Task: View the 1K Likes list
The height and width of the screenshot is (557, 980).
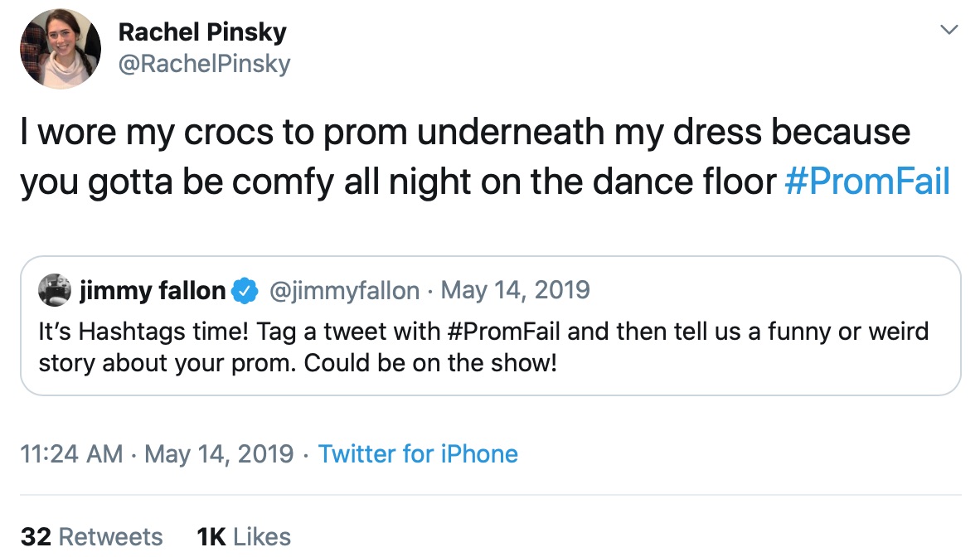Action: click(242, 536)
